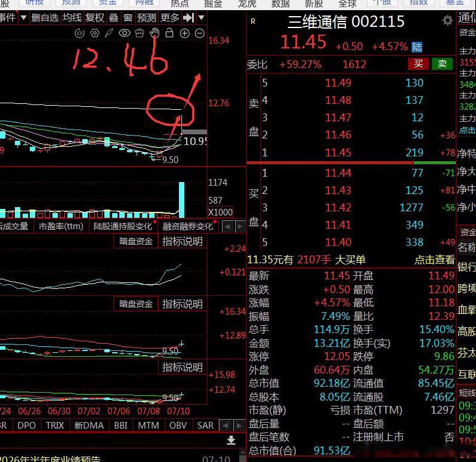Click the download arrow icon below indicators
The width and height of the screenshot is (476, 462).
[231, 440]
